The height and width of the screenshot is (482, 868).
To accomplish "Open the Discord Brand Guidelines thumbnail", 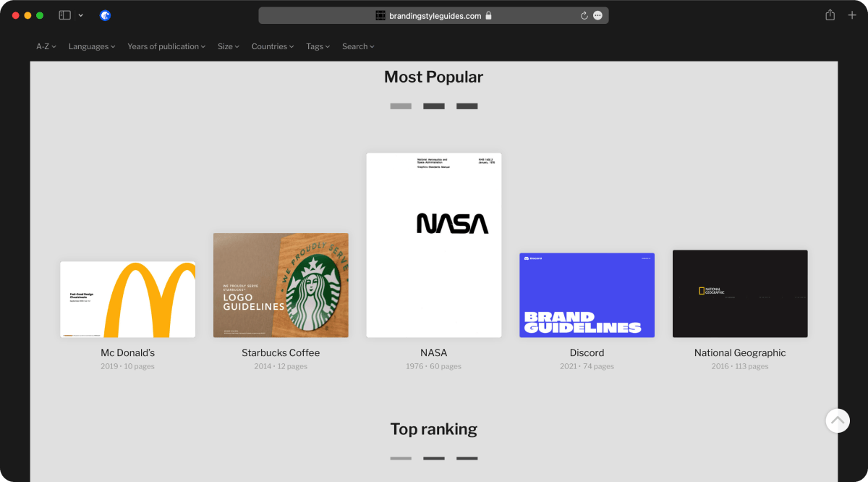I will click(x=587, y=295).
